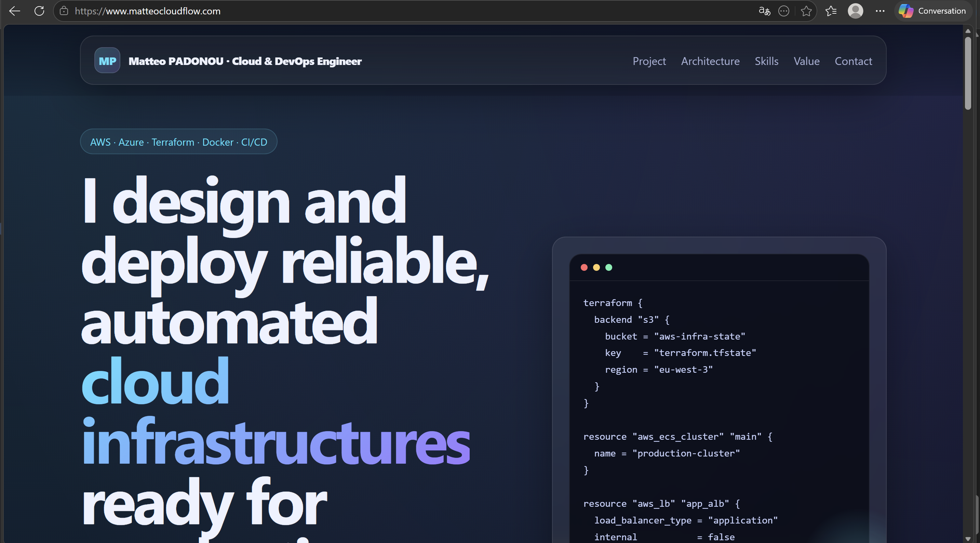The image size is (980, 543).
Task: Reload the page with refresh icon
Action: [x=39, y=11]
